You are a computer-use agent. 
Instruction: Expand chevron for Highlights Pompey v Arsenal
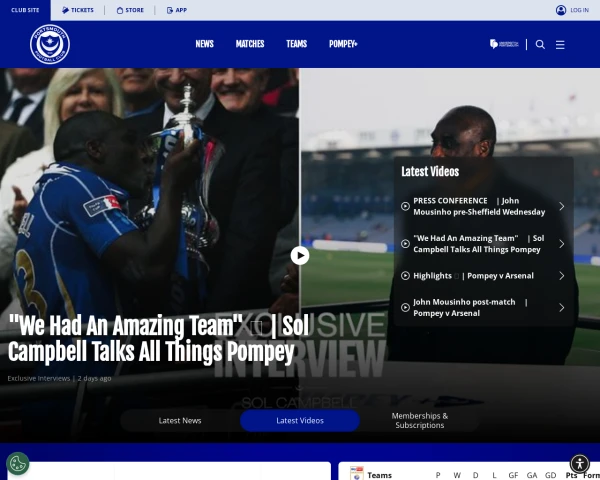pos(561,276)
